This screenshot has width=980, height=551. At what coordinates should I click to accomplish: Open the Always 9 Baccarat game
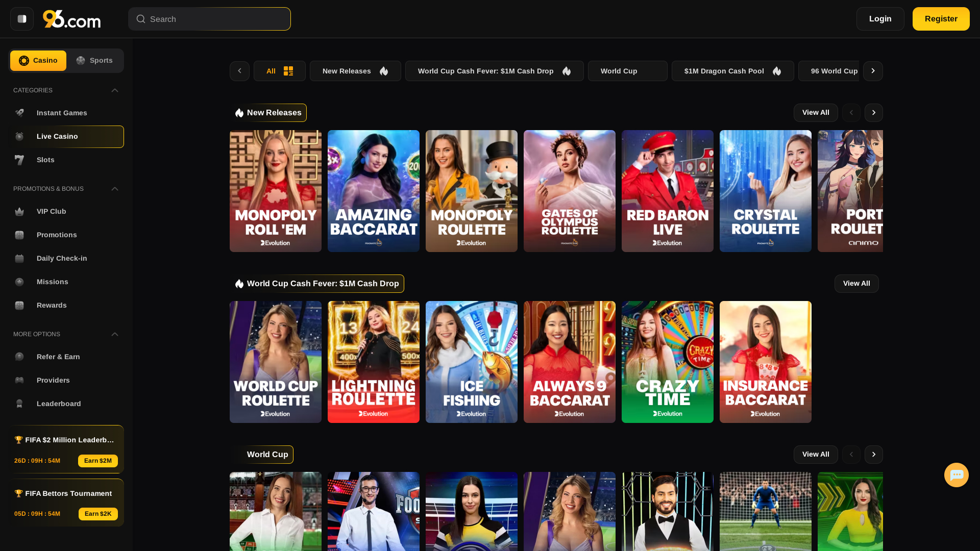pyautogui.click(x=570, y=362)
